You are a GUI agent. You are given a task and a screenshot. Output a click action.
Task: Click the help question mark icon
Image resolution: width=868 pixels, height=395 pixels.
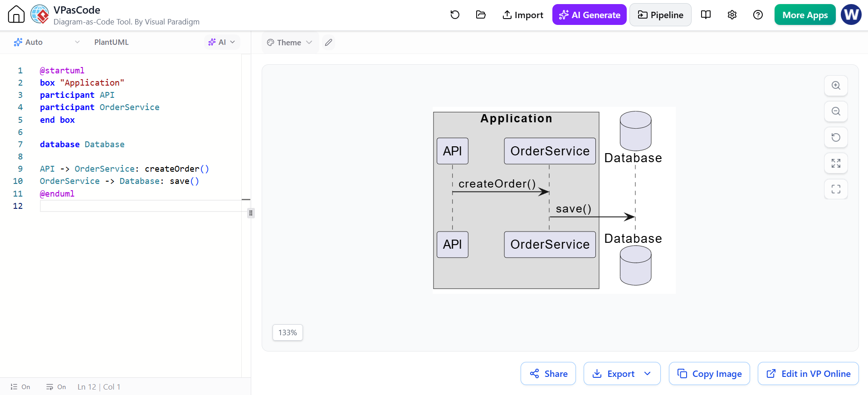(x=758, y=15)
